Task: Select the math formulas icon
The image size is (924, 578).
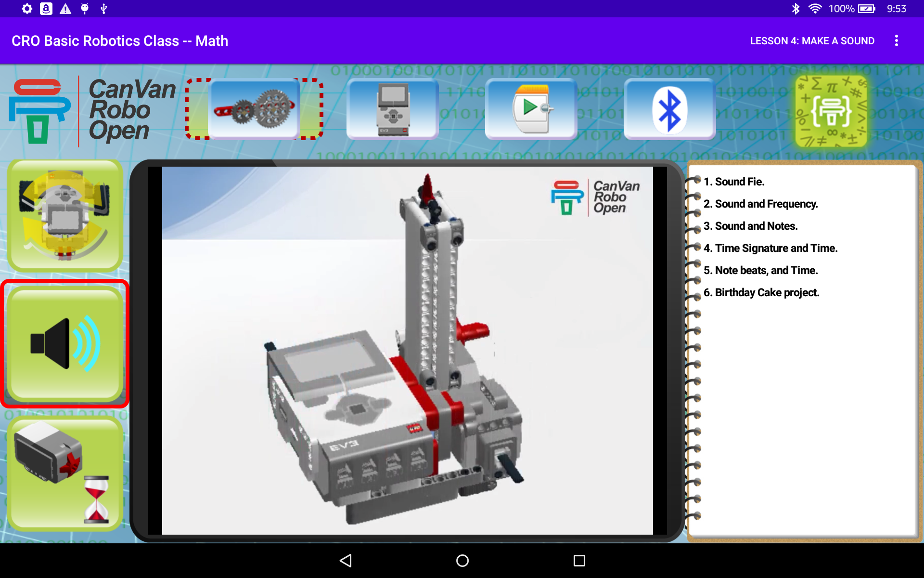Action: tap(830, 110)
